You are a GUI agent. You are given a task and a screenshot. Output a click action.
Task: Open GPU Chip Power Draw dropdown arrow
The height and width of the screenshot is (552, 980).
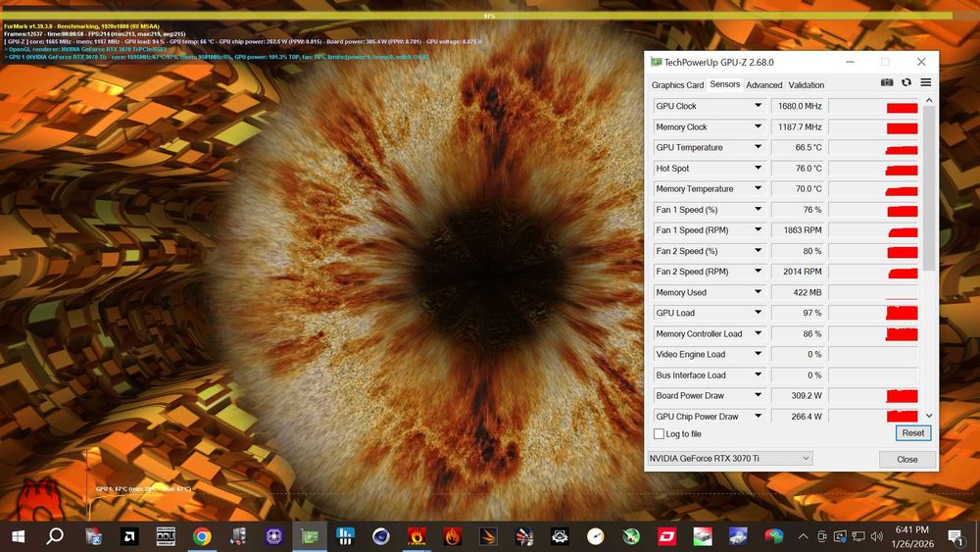[758, 416]
